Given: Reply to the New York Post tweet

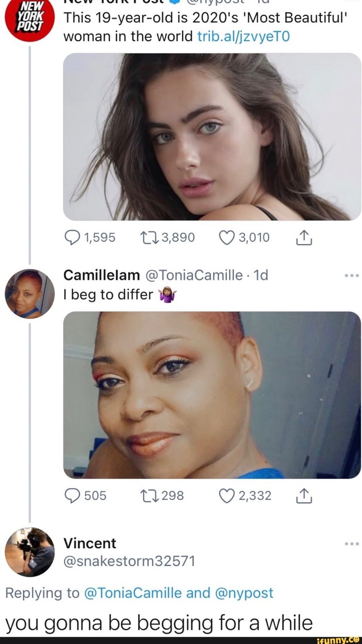Looking at the screenshot, I should [x=72, y=238].
